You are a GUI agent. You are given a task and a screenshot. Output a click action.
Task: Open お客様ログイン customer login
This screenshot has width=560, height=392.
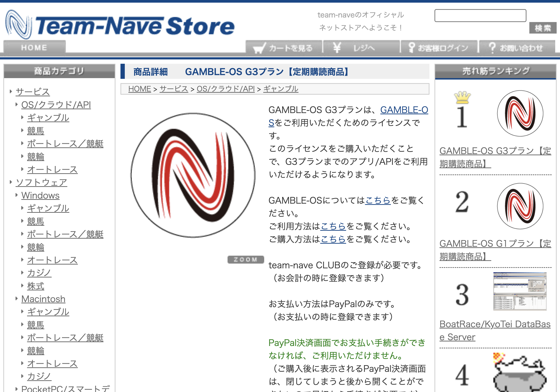tap(439, 48)
